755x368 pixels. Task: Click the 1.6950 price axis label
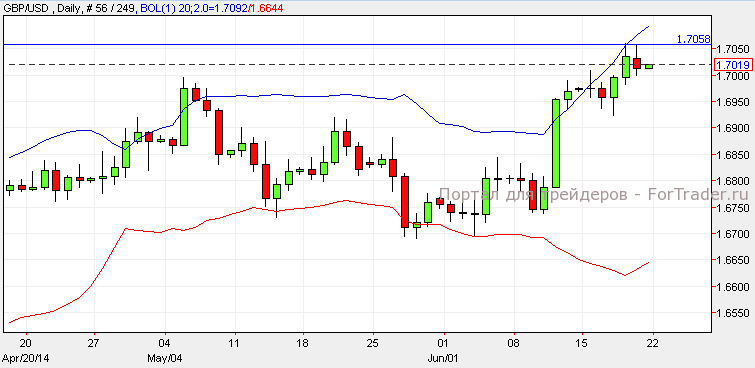[733, 102]
